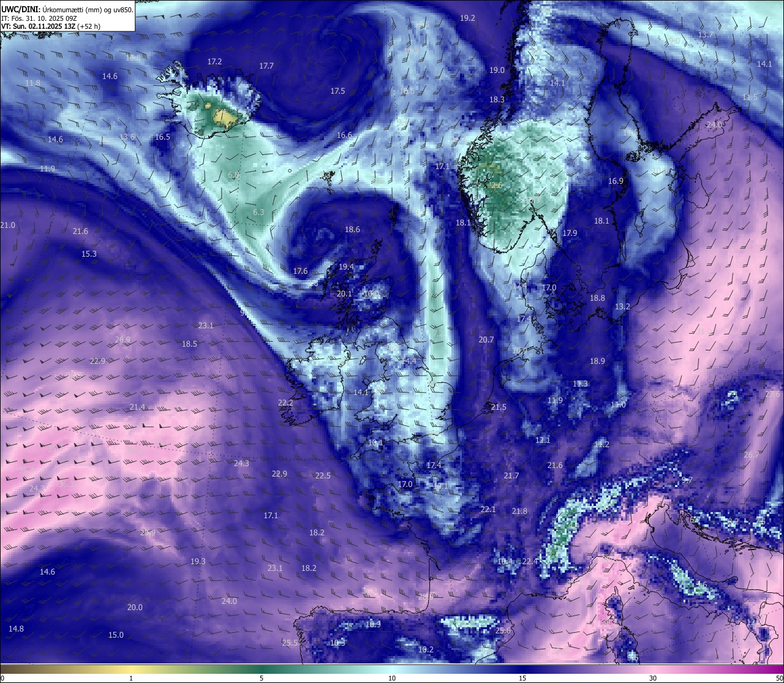The height and width of the screenshot is (683, 784).
Task: Click the 17.9 value near Sweden
Action: [x=570, y=233]
